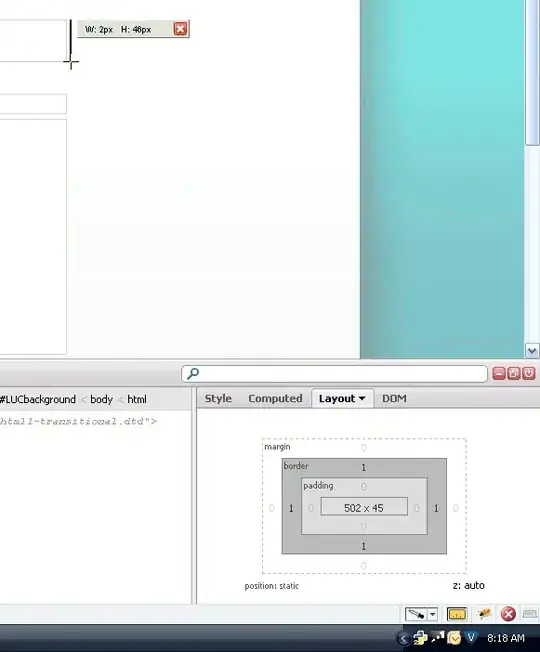Image resolution: width=540 pixels, height=652 pixels.
Task: Minimize the Firebug panel
Action: click(499, 373)
